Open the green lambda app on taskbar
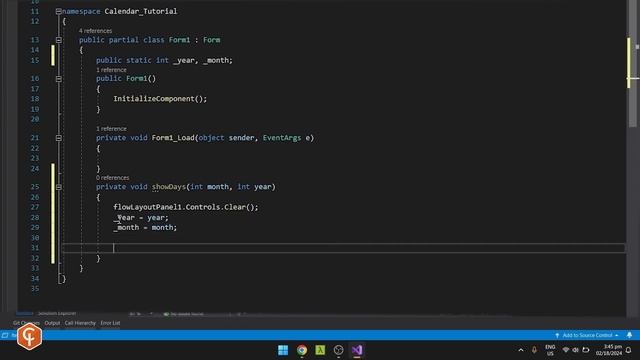 point(320,350)
